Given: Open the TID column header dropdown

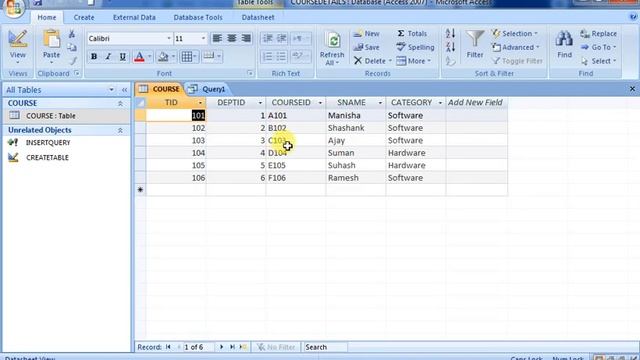Looking at the screenshot, I should [200, 103].
